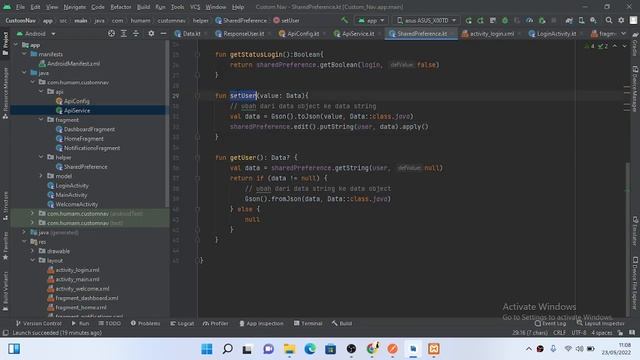Show hidden editor tabs dropdown arrow
The image size is (640, 360).
pyautogui.click(x=623, y=33)
